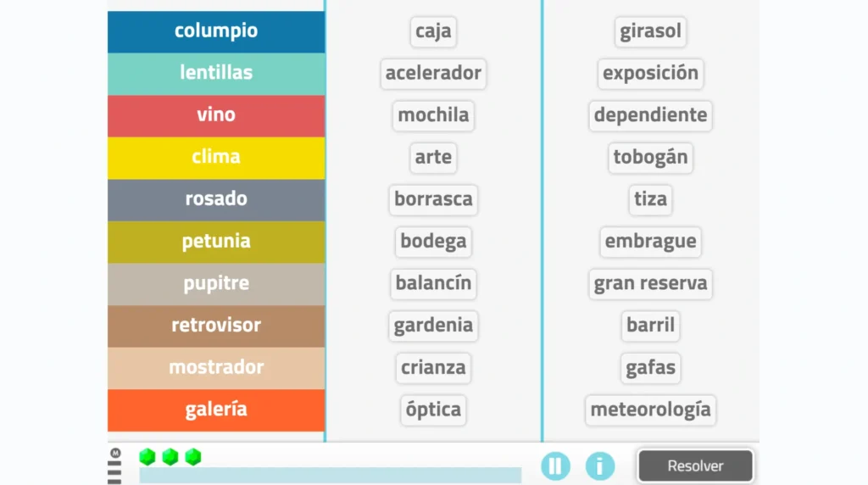The width and height of the screenshot is (868, 485).
Task: Pick the balancín word tile
Action: [x=433, y=283]
